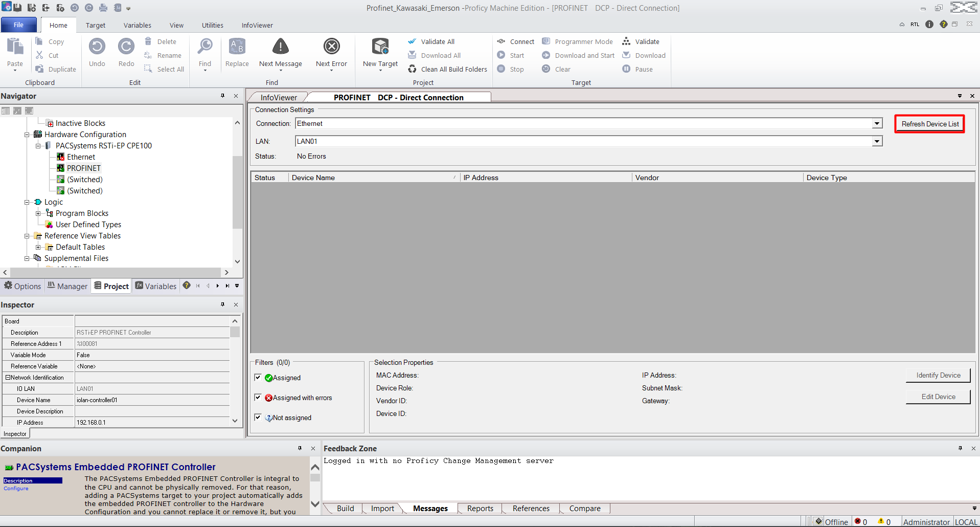980x527 pixels.
Task: Connect to the target
Action: pos(515,41)
